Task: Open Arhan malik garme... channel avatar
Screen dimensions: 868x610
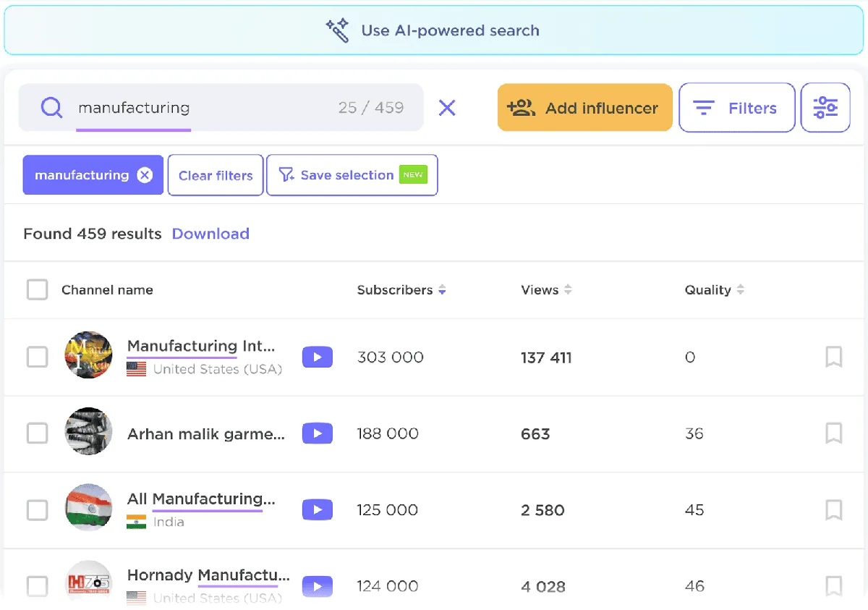Action: click(x=88, y=431)
